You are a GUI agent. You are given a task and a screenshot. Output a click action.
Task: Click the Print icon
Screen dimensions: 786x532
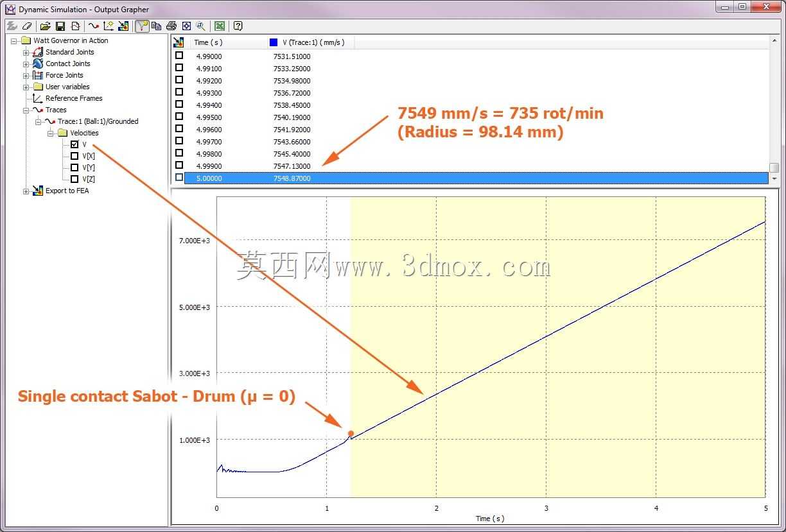tap(171, 26)
